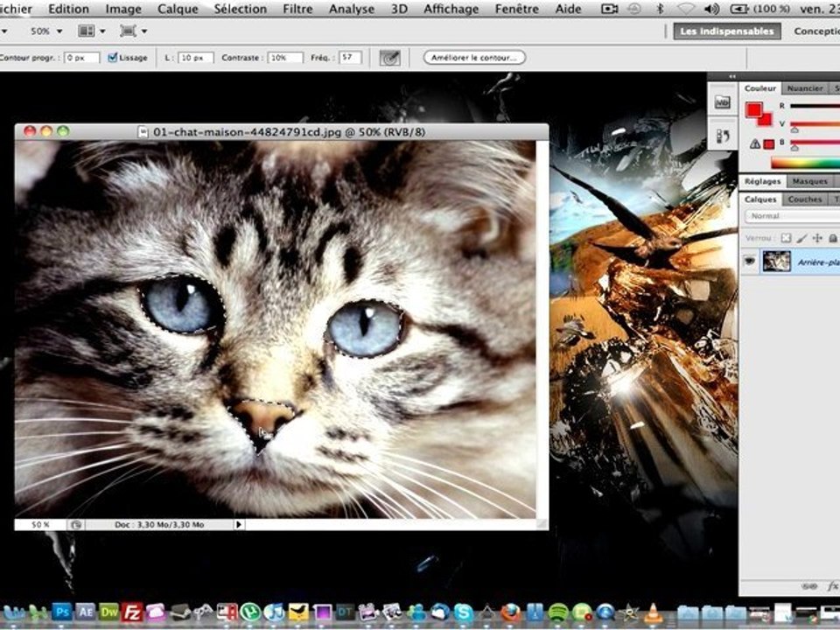This screenshot has height=630, width=840.
Task: Open Photoshop from the dock
Action: point(61,612)
